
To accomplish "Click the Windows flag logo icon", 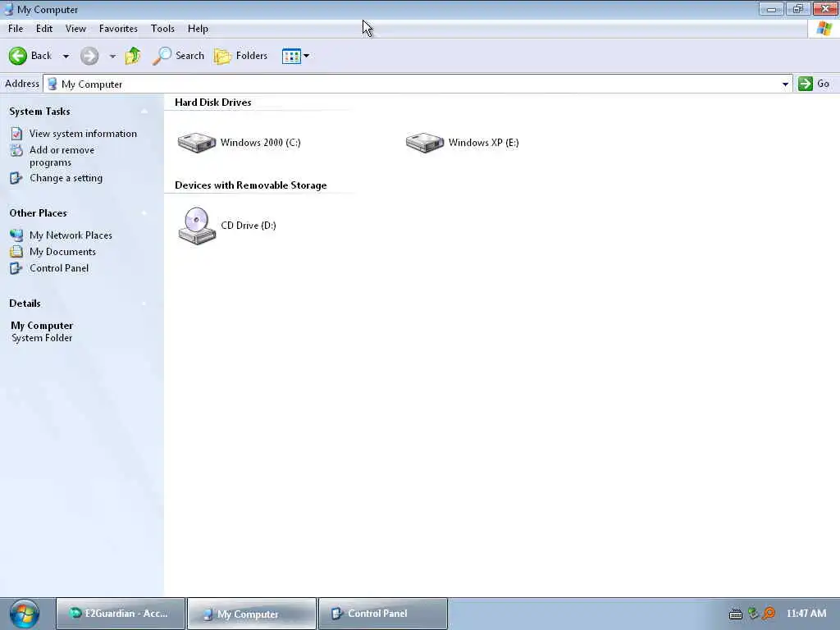I will point(824,29).
